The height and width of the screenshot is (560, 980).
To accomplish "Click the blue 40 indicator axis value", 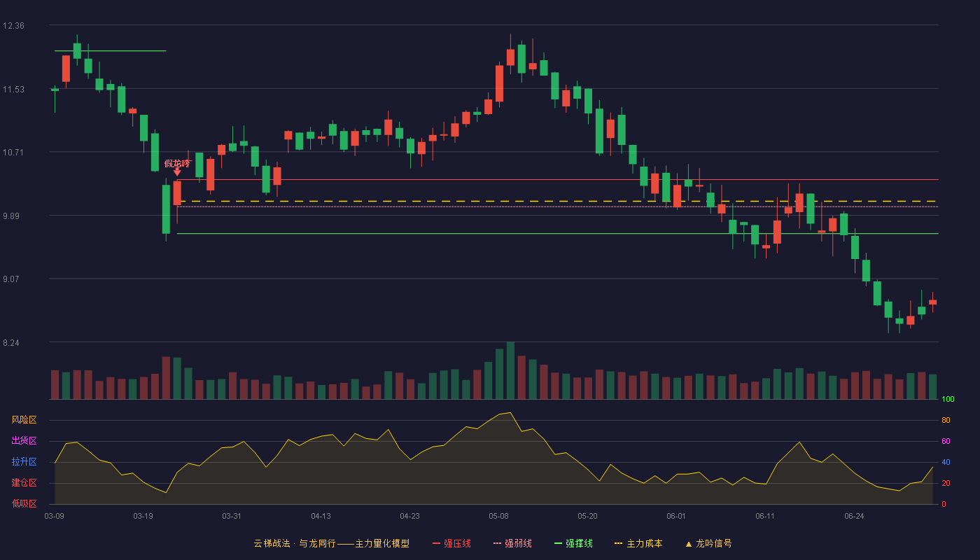I will [x=946, y=462].
